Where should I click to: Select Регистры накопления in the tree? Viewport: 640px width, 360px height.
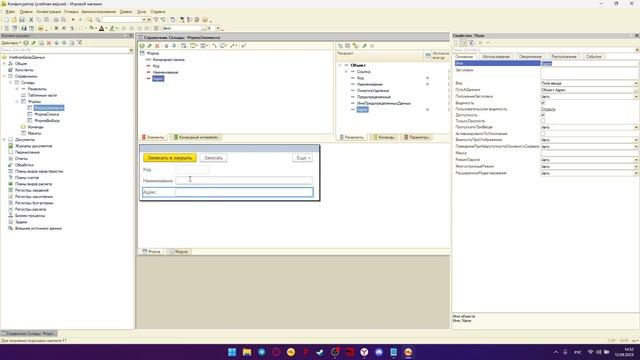34,197
